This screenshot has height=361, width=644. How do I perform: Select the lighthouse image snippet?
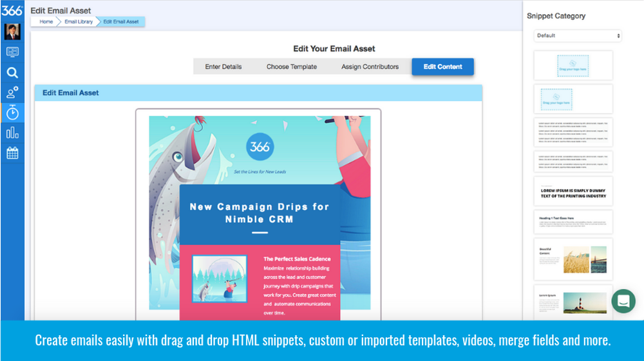tap(573, 302)
